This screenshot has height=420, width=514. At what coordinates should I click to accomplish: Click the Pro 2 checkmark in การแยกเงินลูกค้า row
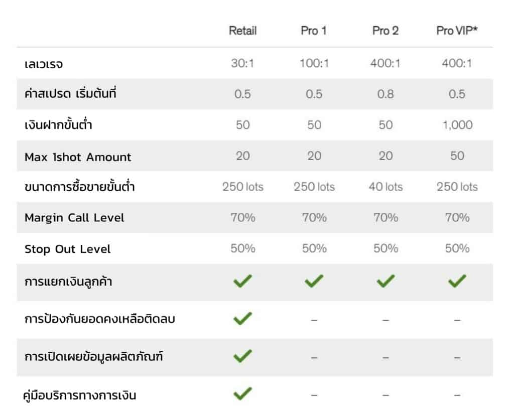coord(385,282)
